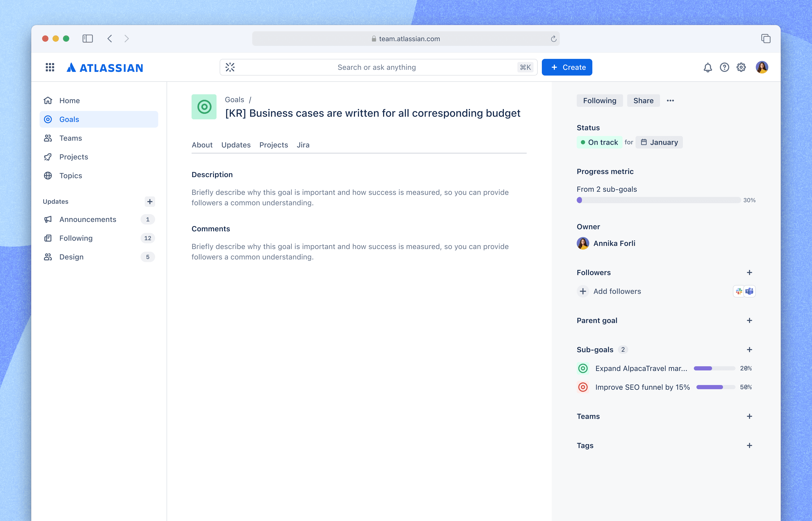The height and width of the screenshot is (521, 812).
Task: Open Design updates feed
Action: (99, 257)
